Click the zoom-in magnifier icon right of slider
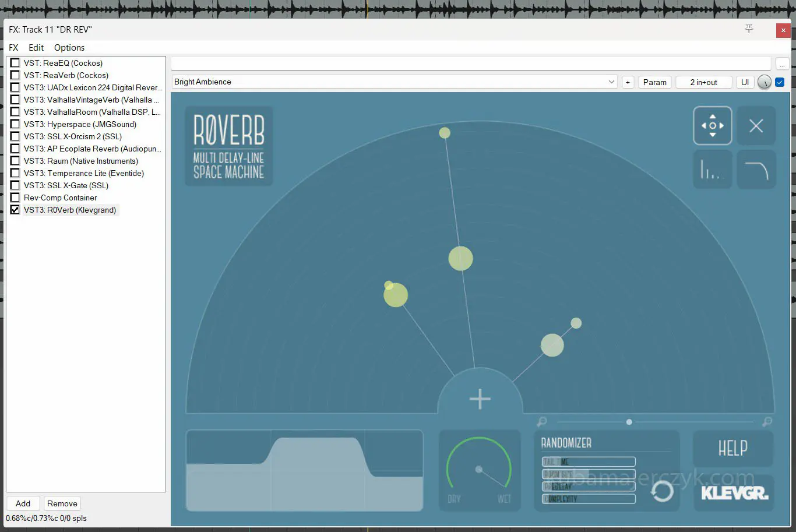Viewport: 796px width, 532px height. [767, 421]
